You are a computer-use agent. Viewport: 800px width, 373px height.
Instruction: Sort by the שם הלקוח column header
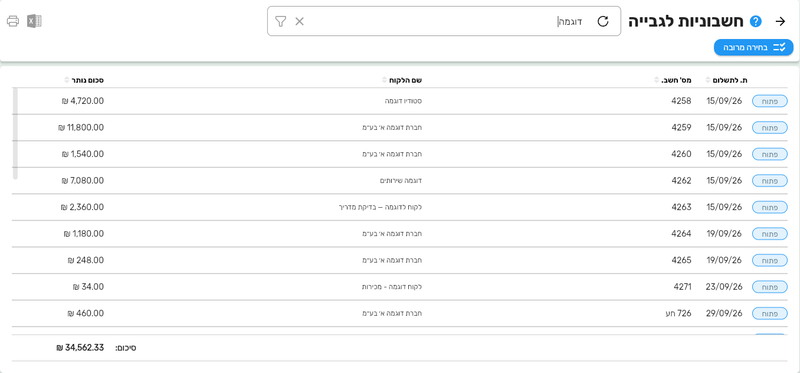click(x=403, y=80)
